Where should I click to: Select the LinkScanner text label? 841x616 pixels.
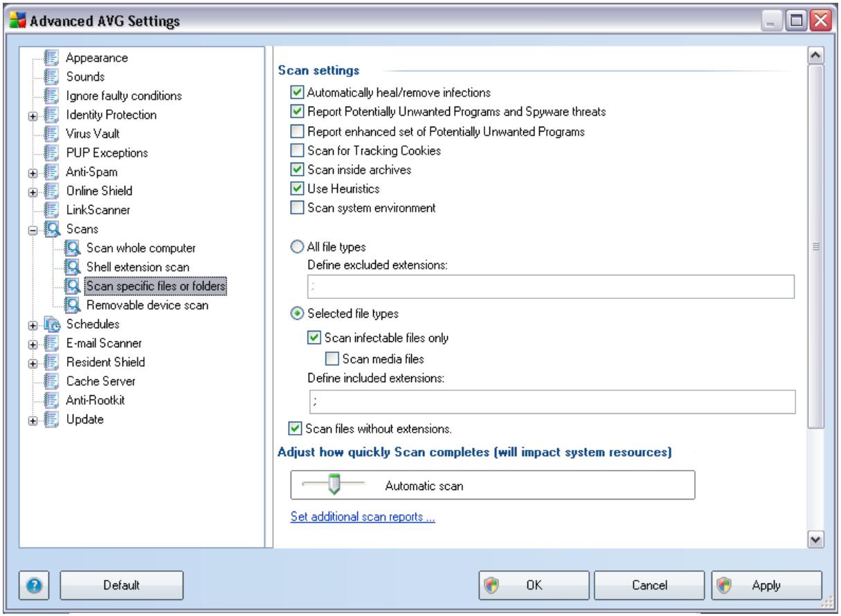(98, 209)
